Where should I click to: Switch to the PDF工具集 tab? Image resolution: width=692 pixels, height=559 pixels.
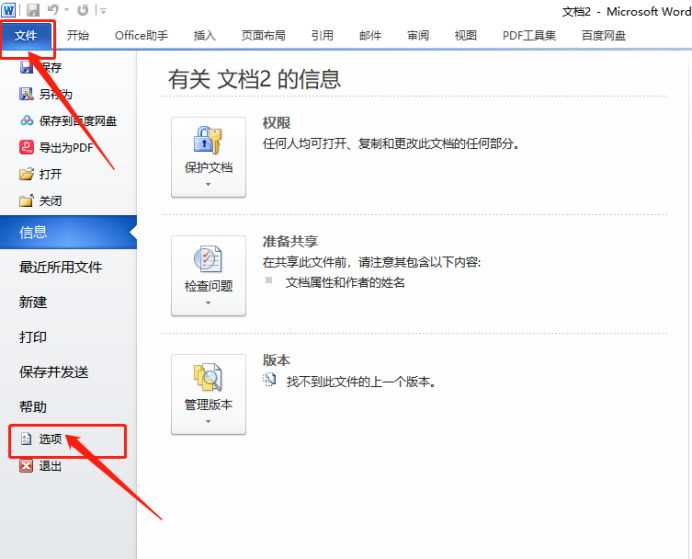coord(529,35)
